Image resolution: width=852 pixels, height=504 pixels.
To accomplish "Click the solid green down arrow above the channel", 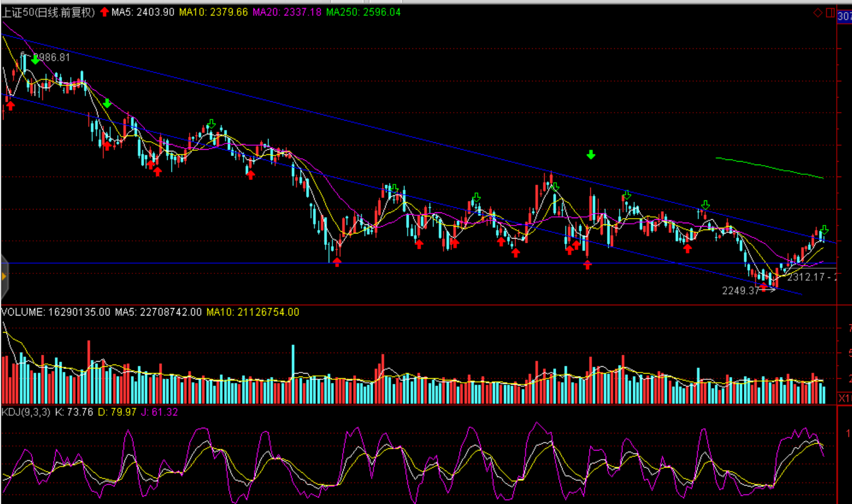I will click(x=591, y=155).
